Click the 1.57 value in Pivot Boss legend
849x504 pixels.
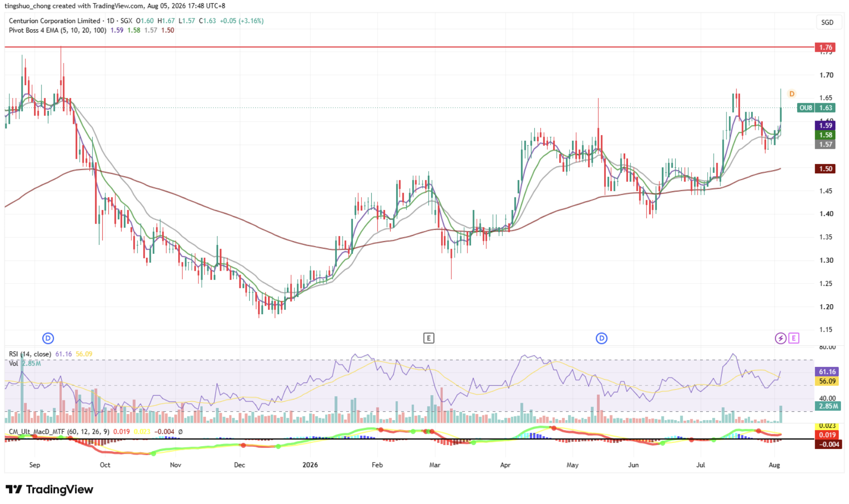point(151,30)
